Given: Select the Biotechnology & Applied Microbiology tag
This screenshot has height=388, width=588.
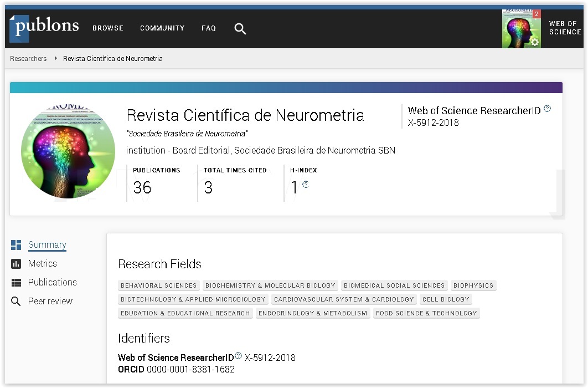Looking at the screenshot, I should click(x=193, y=299).
